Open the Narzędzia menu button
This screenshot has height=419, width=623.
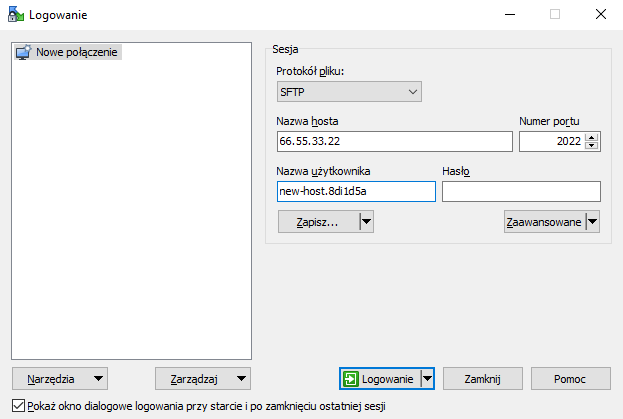pyautogui.click(x=58, y=379)
